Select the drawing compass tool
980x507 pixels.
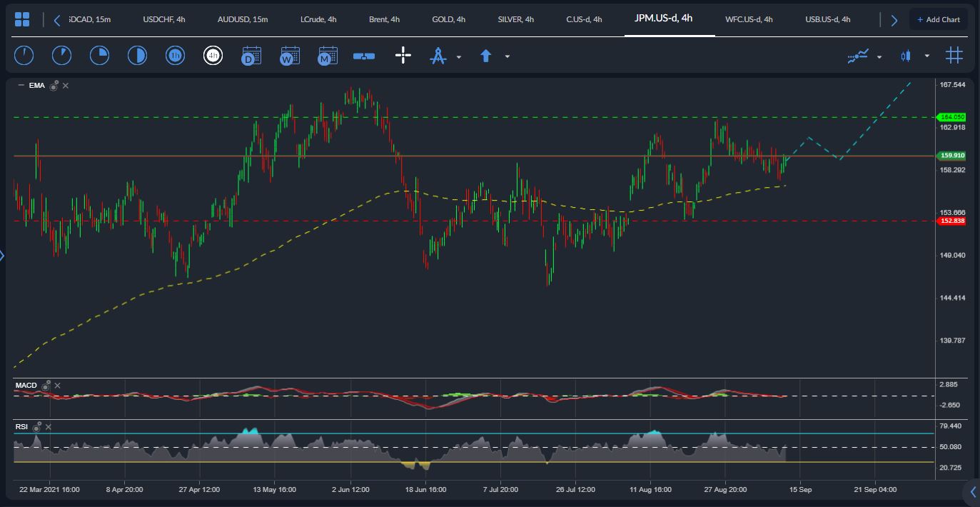pos(438,56)
